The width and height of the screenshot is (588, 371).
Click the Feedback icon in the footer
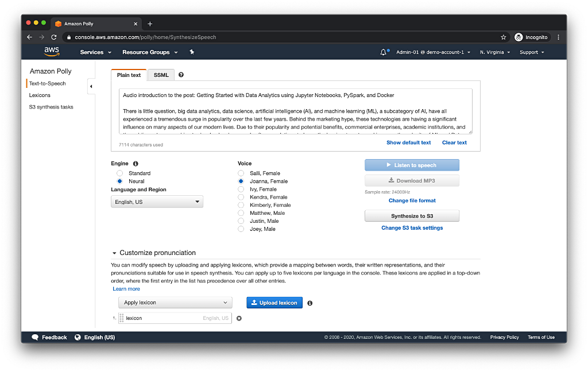[x=36, y=337]
